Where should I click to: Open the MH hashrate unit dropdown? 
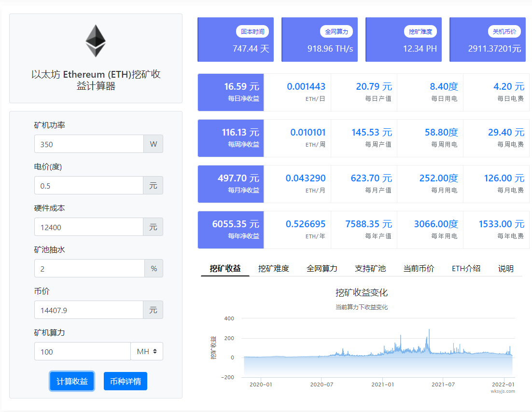coord(147,351)
